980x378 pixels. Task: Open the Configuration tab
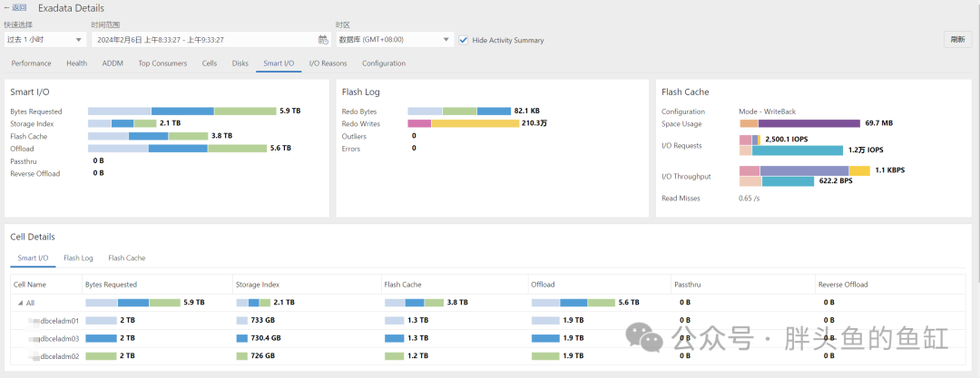[384, 63]
